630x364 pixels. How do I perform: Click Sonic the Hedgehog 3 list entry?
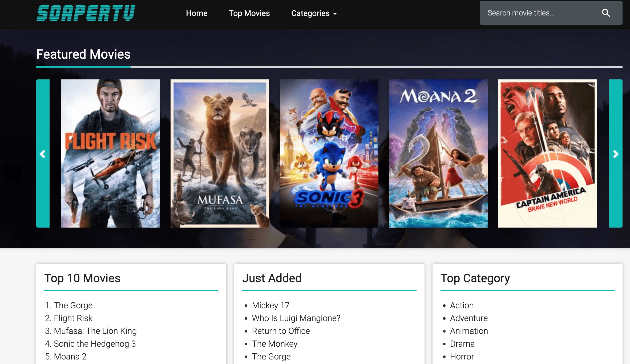(x=95, y=344)
